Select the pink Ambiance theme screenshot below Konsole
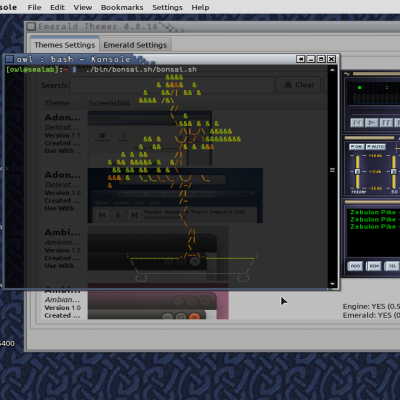Image resolution: width=400 pixels, height=400 pixels. pos(158,304)
